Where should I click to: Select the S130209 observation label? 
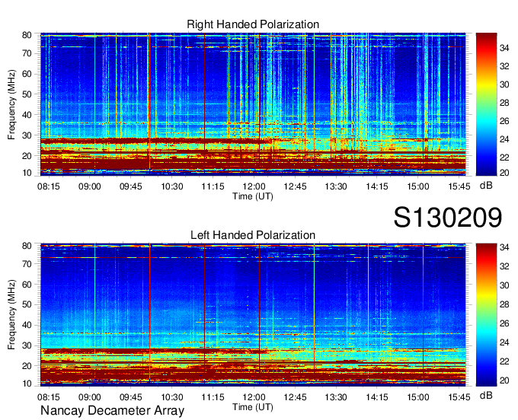click(x=448, y=218)
